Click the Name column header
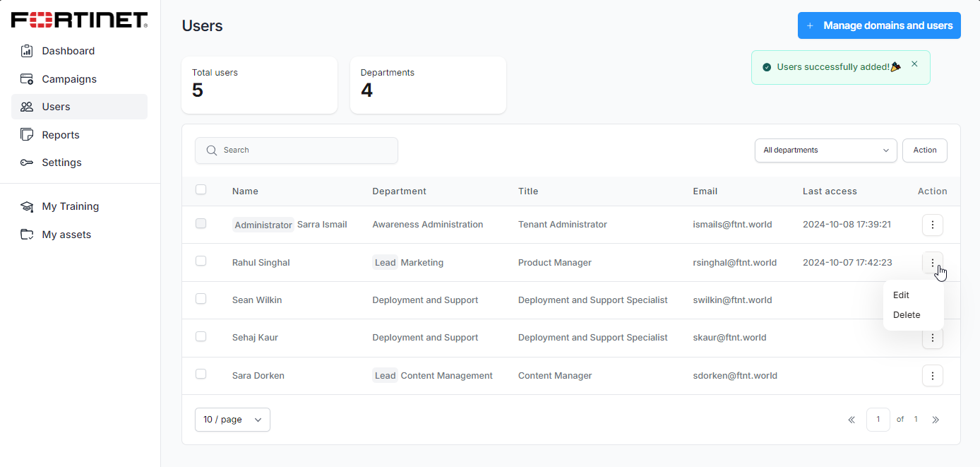Image resolution: width=980 pixels, height=467 pixels. coord(245,191)
